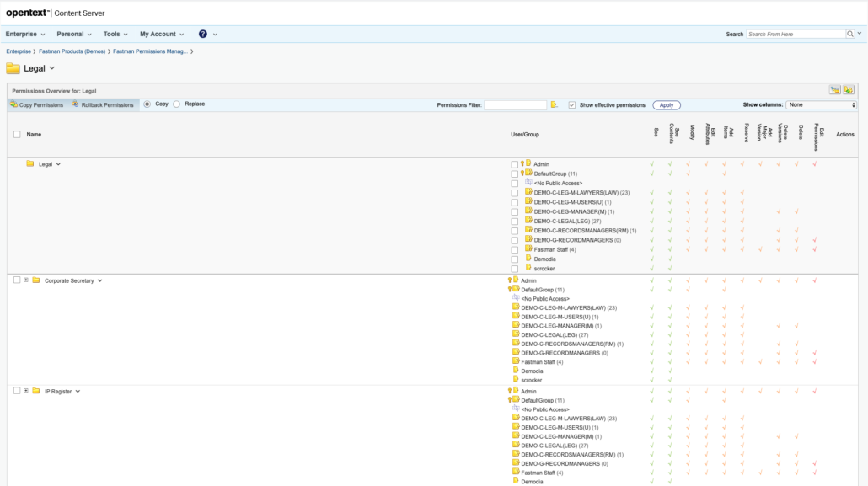The width and height of the screenshot is (868, 486).
Task: Click the User/Group column header
Action: tap(525, 135)
